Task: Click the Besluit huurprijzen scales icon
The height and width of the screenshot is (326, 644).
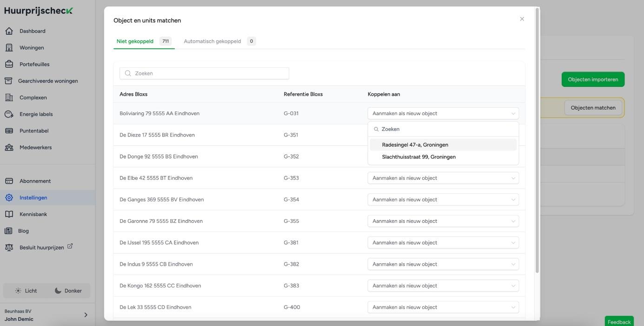Action: (9, 248)
